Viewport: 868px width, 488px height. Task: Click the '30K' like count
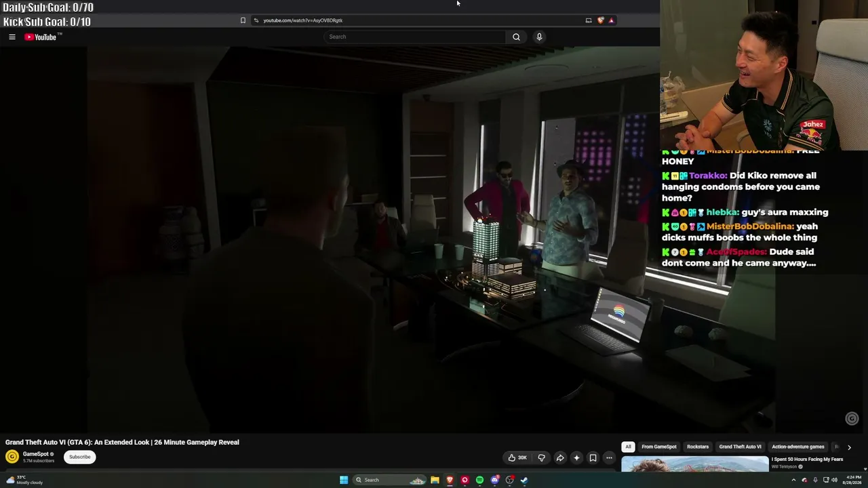tap(522, 457)
